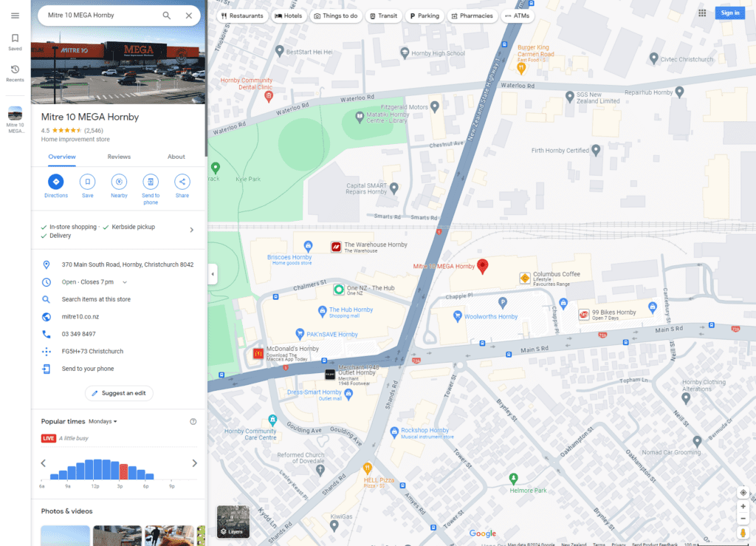Image resolution: width=756 pixels, height=546 pixels.
Task: Switch to the Reviews tab
Action: pos(119,157)
